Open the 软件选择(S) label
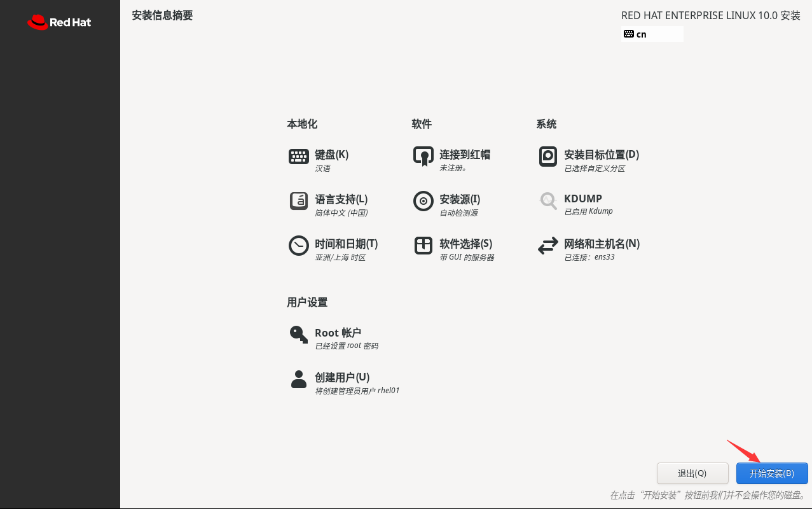 coord(466,244)
